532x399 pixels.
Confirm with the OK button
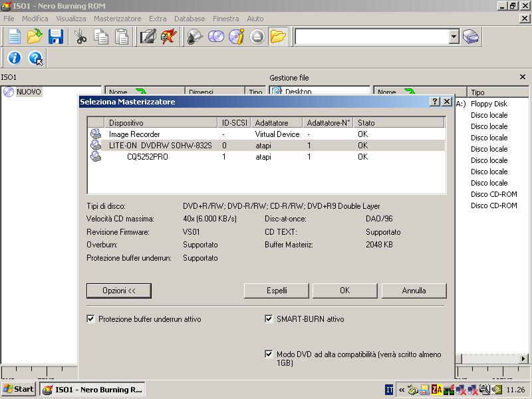click(x=344, y=291)
